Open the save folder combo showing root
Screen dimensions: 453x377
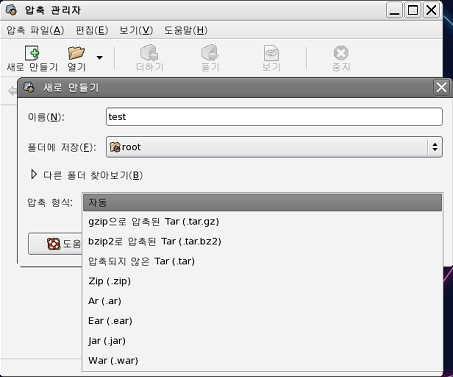(x=274, y=147)
